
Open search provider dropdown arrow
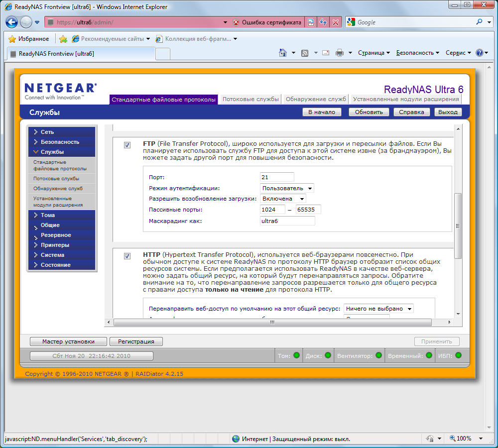coord(489,22)
